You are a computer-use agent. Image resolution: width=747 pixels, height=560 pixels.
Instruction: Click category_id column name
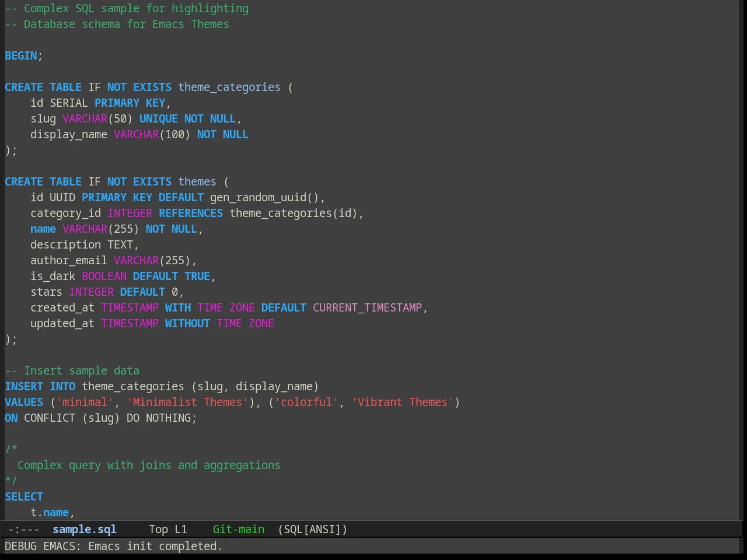(66, 213)
